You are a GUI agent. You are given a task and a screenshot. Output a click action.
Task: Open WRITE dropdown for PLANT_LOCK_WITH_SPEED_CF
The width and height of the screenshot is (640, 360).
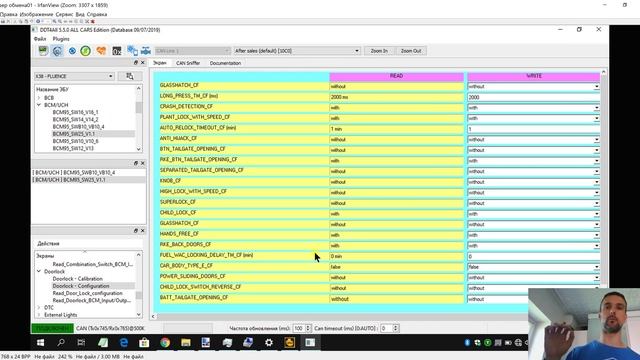click(596, 118)
